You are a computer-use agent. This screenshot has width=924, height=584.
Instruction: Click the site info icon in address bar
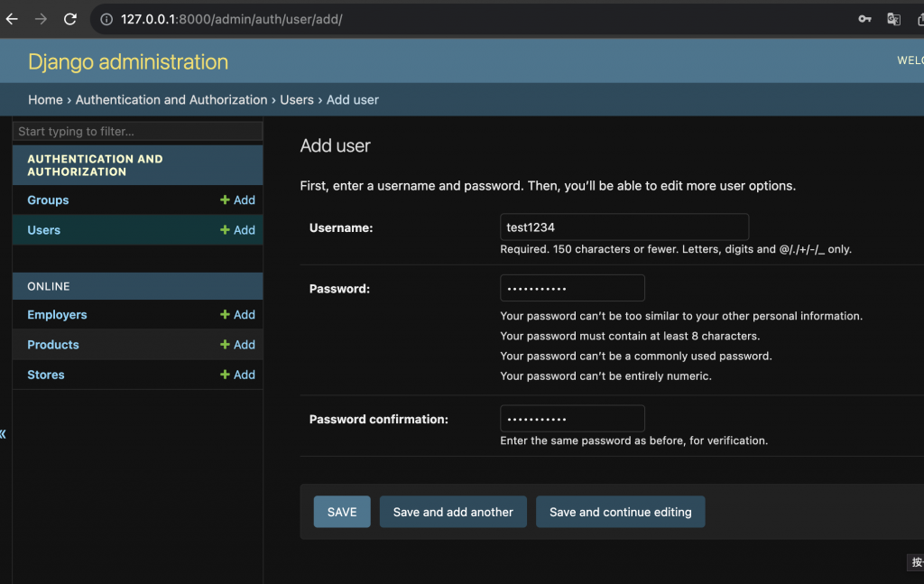tap(106, 20)
